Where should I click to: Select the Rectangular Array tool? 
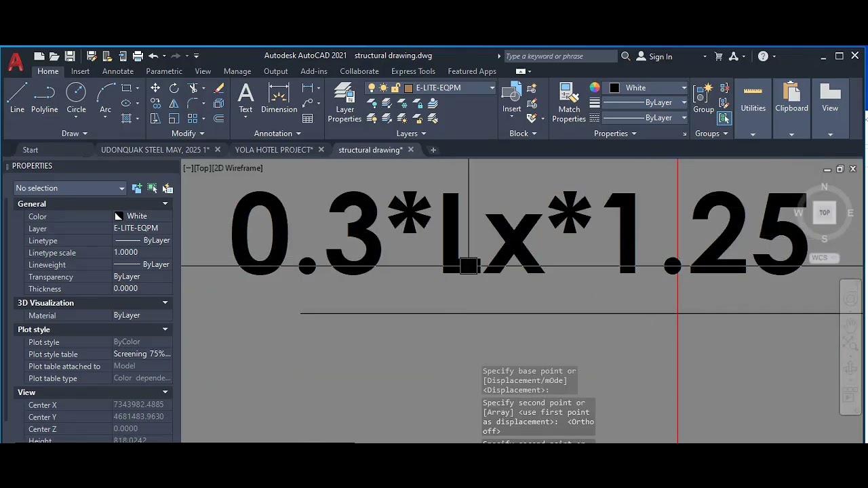[193, 119]
